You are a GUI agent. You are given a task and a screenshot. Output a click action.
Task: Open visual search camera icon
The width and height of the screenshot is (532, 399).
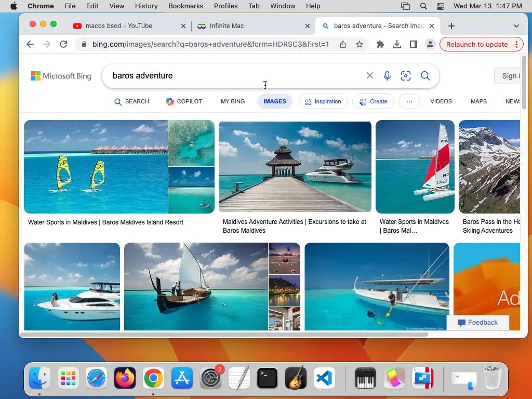405,76
